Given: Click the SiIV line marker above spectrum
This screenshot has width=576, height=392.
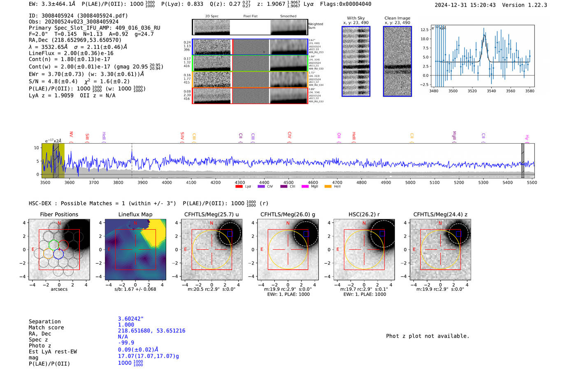Looking at the screenshot, I should 182,137.
